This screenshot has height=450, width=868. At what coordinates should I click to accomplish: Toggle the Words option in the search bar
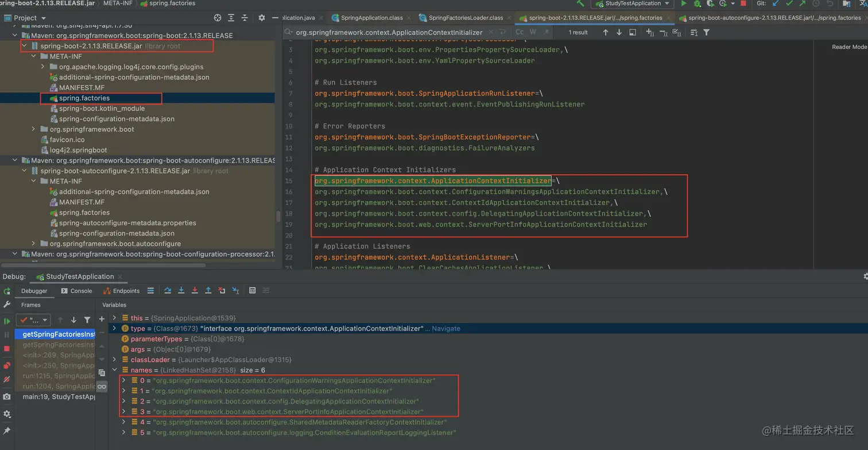click(533, 32)
